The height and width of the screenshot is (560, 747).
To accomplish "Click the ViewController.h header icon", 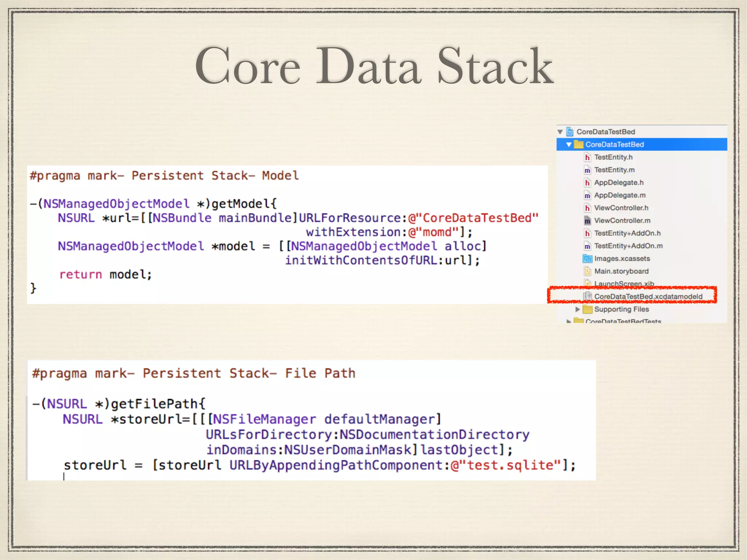I will (587, 208).
